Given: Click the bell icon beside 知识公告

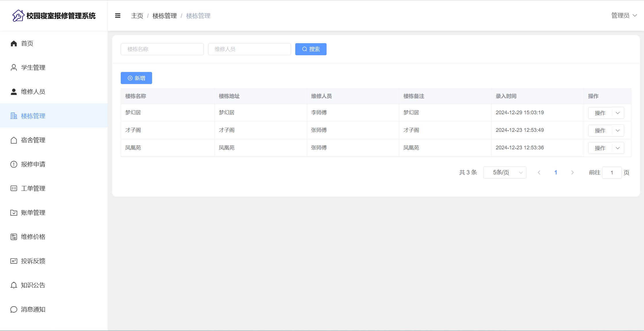Looking at the screenshot, I should pos(14,285).
